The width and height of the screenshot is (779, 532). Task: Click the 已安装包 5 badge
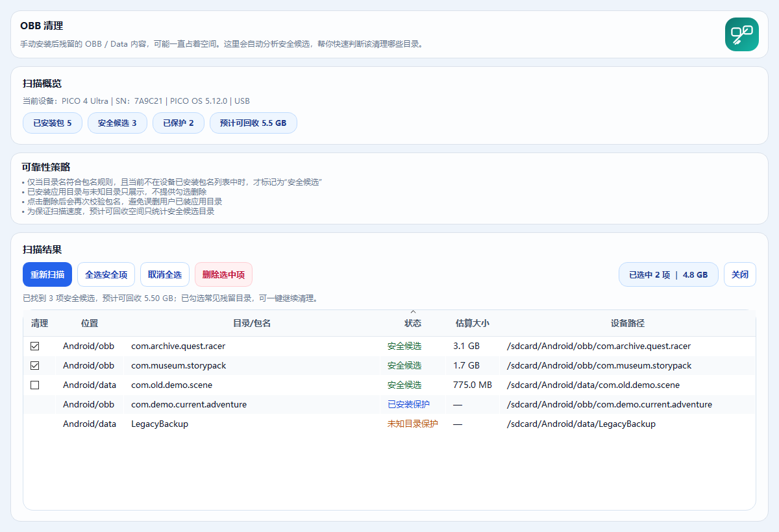click(53, 123)
